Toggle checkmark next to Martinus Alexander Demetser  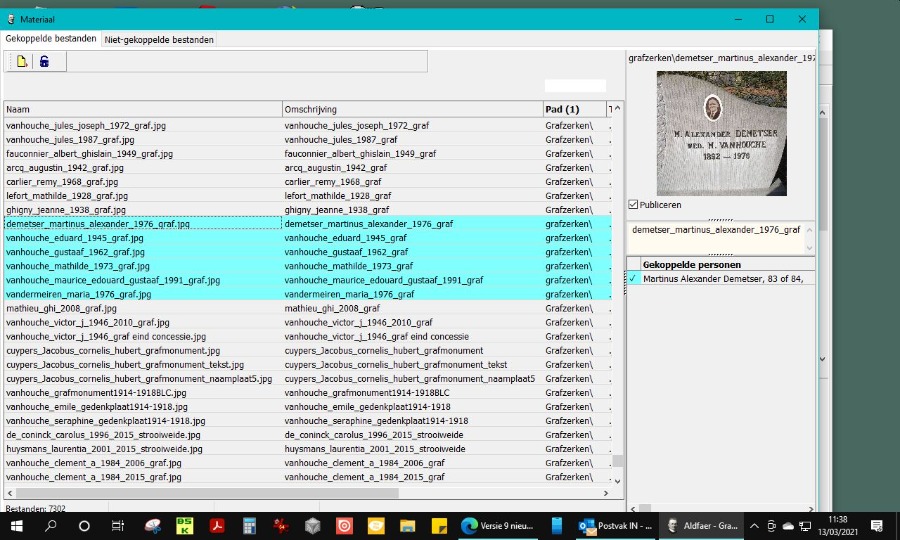633,278
